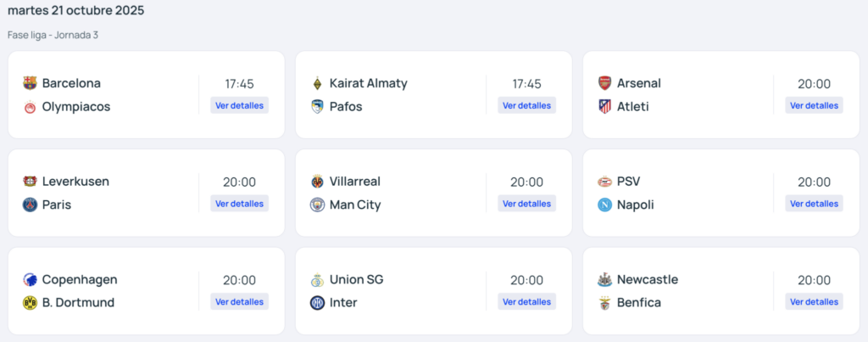Screen dimensions: 868x342
Task: Show details for PSV vs Napoli
Action: [x=815, y=204]
